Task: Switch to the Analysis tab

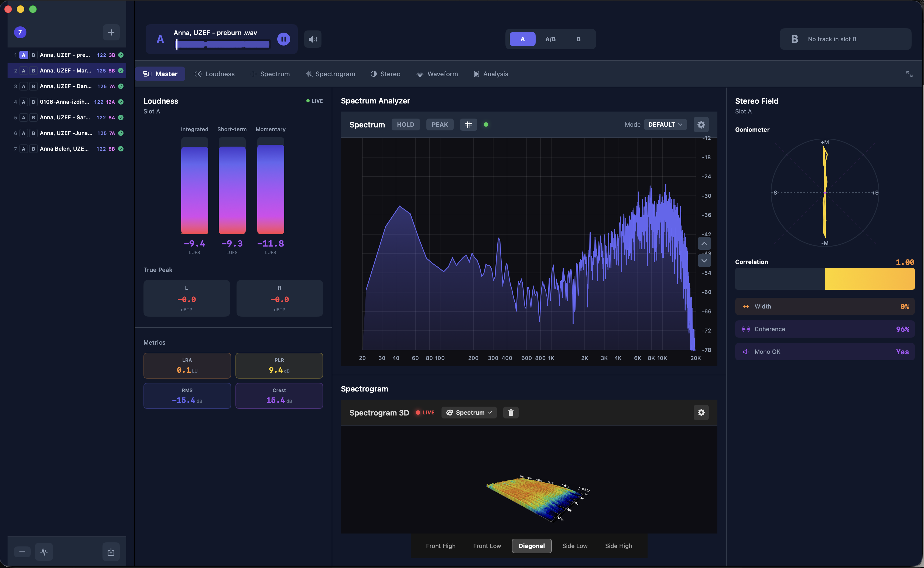Action: (491, 74)
